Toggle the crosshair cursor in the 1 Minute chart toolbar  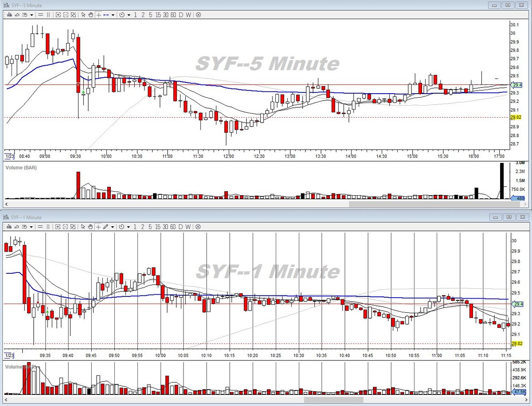coord(98,226)
